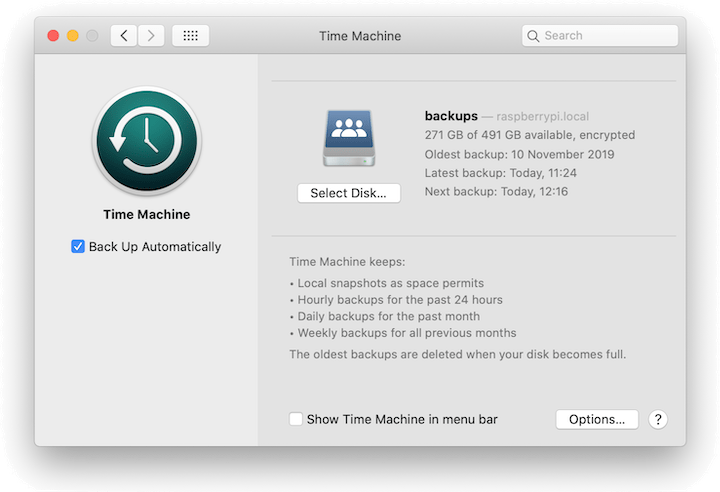Close the Time Machine window
Viewport: 720px width, 492px height.
[x=53, y=35]
